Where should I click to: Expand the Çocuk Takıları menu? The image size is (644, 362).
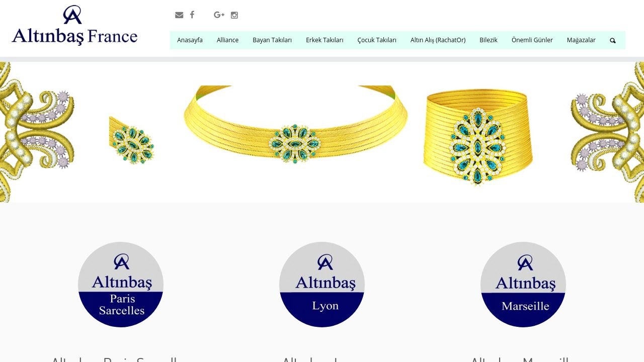coord(377,40)
